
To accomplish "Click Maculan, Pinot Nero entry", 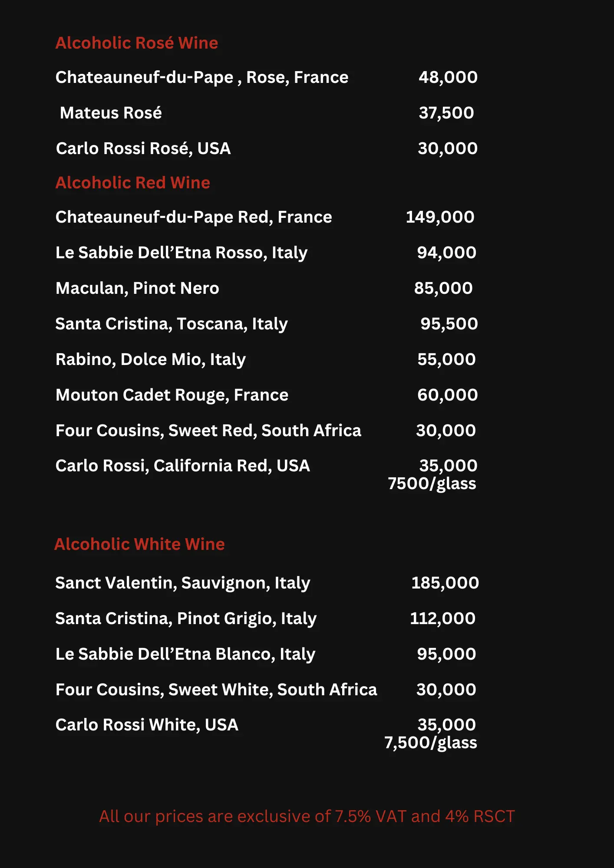I will tap(137, 288).
